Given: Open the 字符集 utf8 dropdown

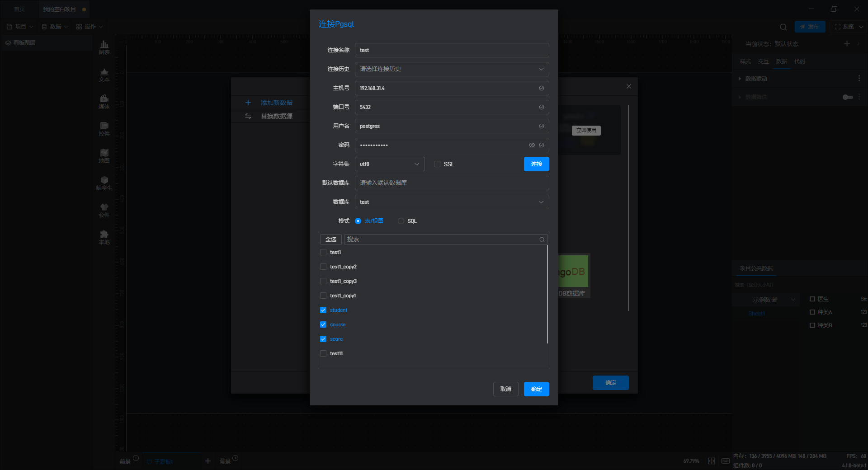Looking at the screenshot, I should 390,164.
